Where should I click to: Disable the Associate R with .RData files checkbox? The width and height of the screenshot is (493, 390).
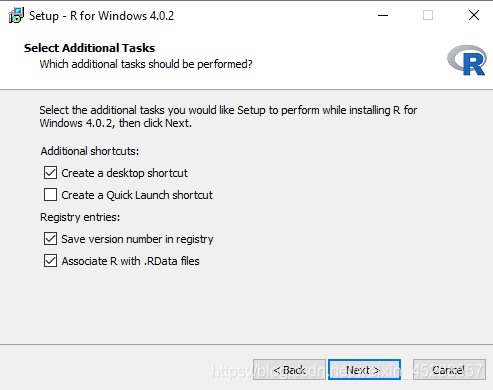tap(50, 261)
